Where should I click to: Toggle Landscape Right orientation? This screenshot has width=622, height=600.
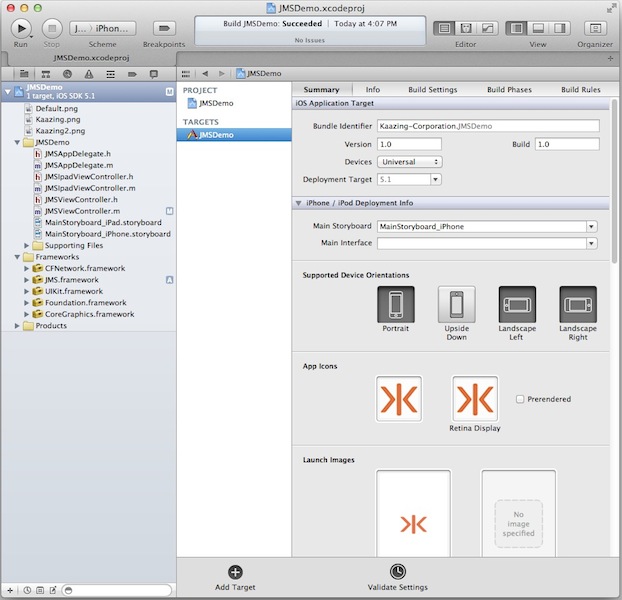(x=578, y=304)
